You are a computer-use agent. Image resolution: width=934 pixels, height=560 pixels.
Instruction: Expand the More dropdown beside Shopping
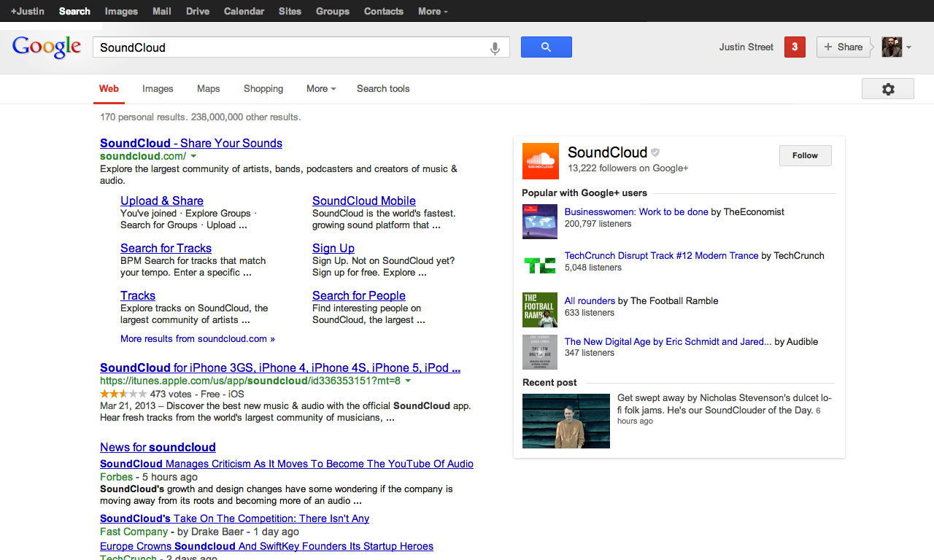coord(321,89)
